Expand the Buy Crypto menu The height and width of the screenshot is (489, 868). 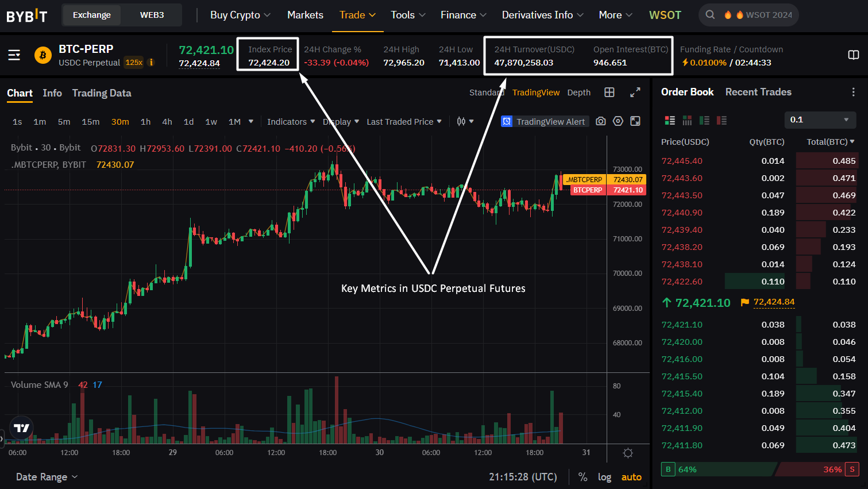coord(240,15)
